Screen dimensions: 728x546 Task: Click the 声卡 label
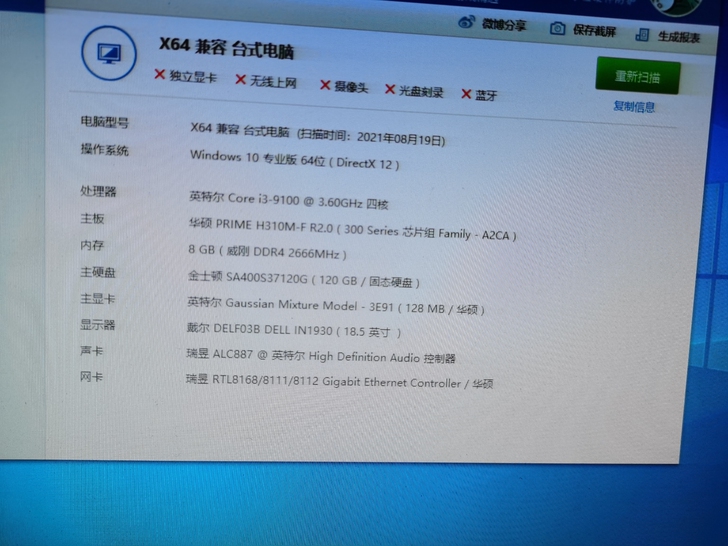point(91,351)
